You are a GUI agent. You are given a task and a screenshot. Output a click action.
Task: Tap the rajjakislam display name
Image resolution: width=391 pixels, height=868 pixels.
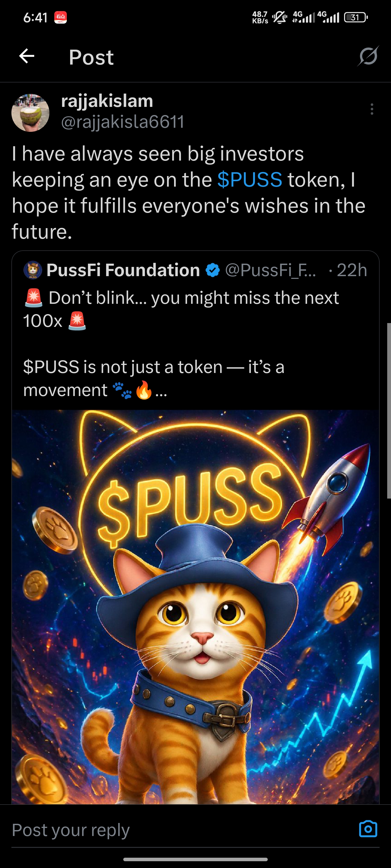[x=107, y=101]
